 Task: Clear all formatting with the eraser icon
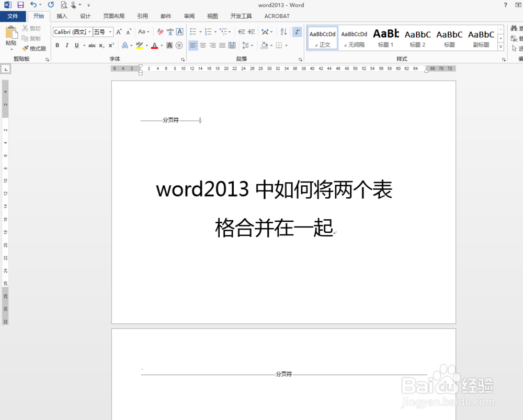click(x=161, y=32)
